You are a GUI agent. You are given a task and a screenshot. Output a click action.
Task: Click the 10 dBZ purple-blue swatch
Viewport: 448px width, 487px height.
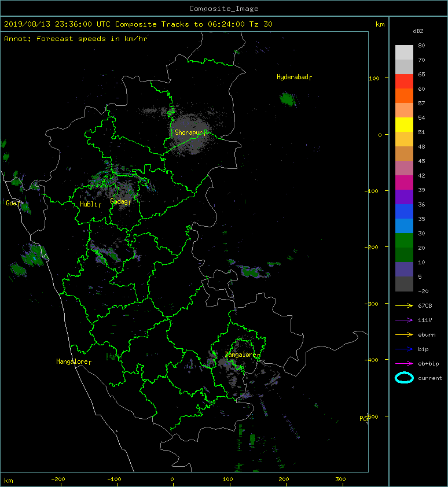[404, 270]
